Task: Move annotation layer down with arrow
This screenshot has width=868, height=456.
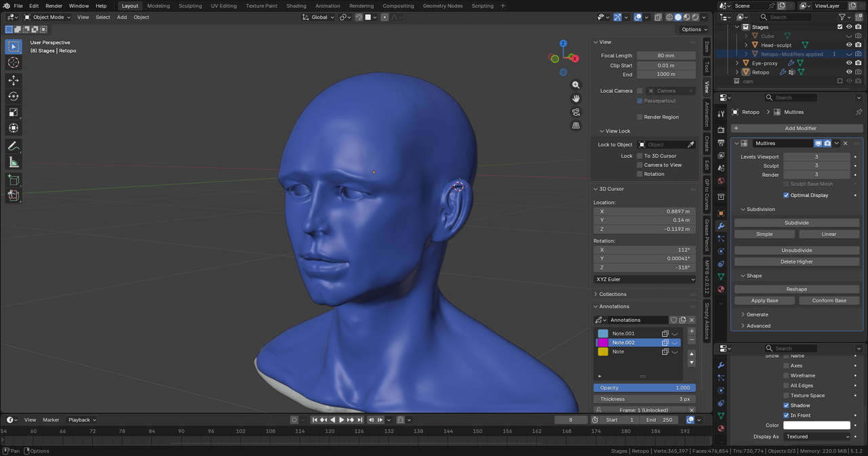Action: pyautogui.click(x=692, y=362)
